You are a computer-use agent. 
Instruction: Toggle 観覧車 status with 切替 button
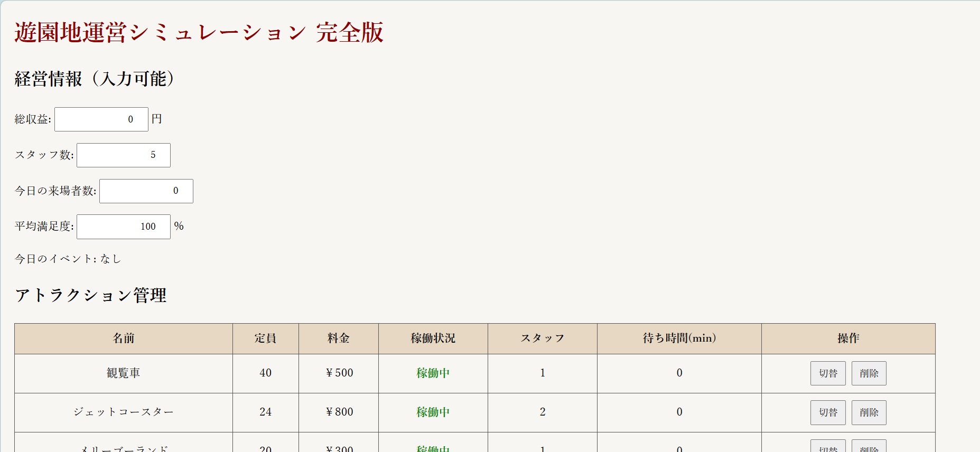tap(827, 373)
